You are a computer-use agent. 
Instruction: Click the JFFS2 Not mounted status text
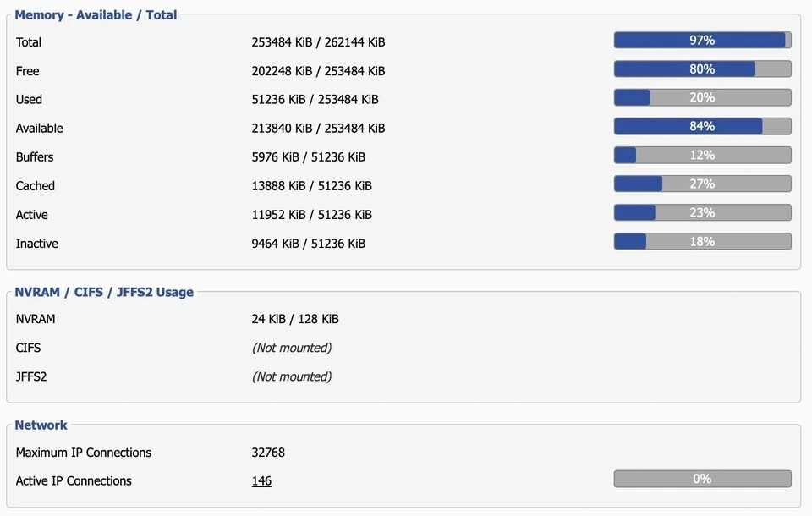(x=292, y=377)
